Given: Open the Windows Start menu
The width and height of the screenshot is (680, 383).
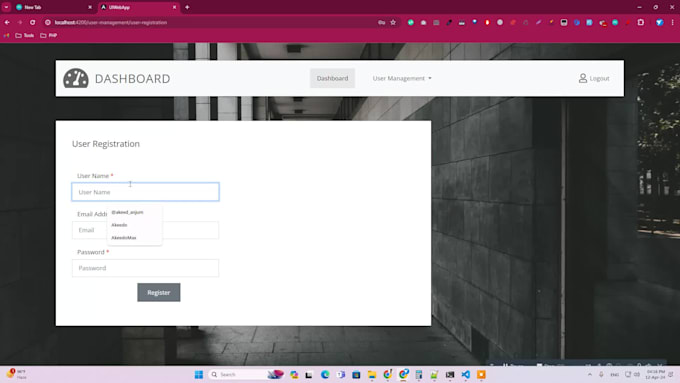Looking at the screenshot, I should [199, 374].
